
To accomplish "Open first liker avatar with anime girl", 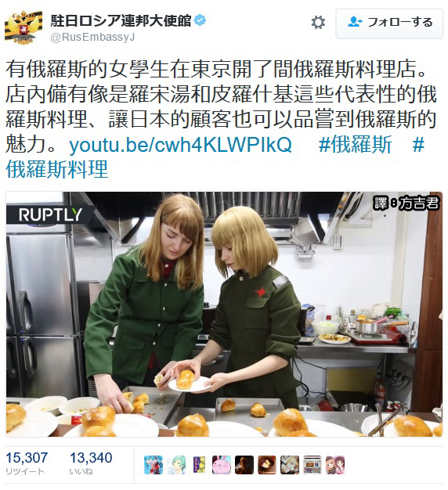I will (x=154, y=465).
